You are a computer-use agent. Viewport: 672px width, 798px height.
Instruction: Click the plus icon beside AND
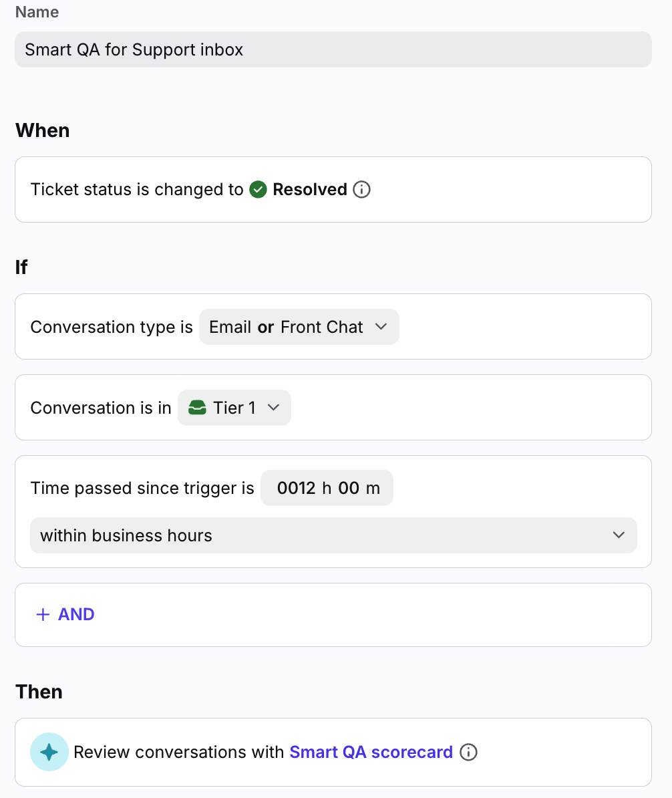tap(43, 615)
